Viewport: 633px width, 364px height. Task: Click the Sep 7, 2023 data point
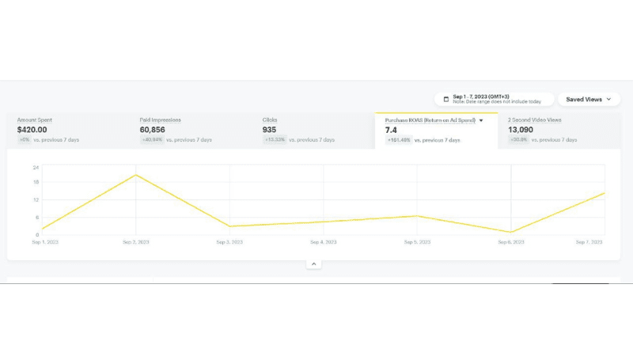pos(605,193)
